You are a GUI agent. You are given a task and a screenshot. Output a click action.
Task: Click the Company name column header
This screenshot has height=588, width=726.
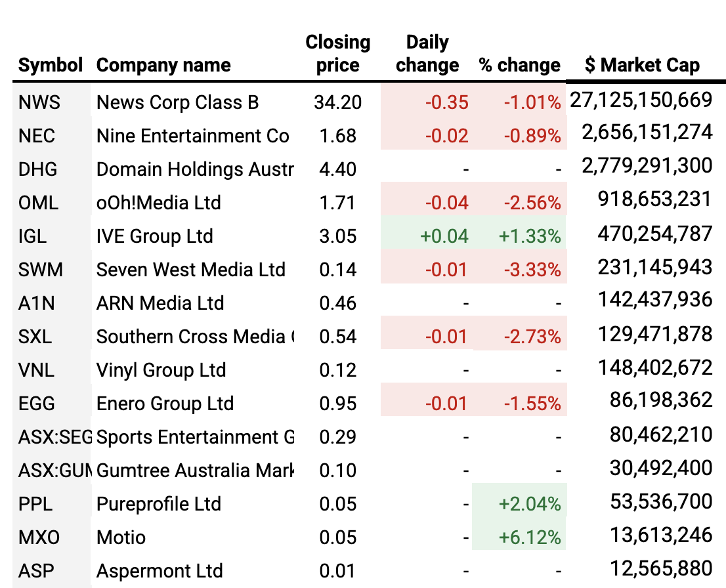(x=163, y=66)
